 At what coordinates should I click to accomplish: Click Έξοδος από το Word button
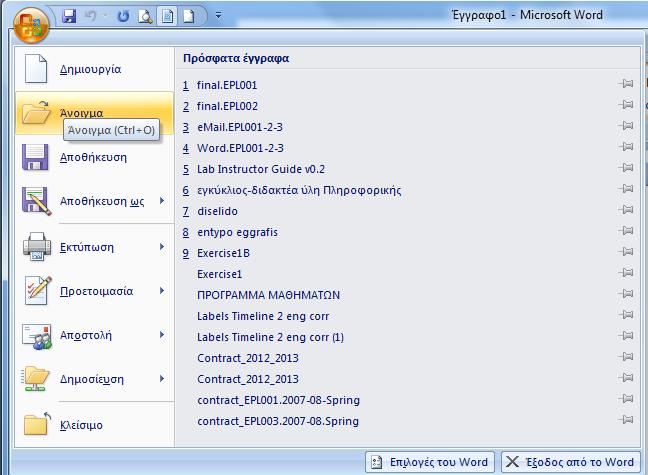click(571, 462)
